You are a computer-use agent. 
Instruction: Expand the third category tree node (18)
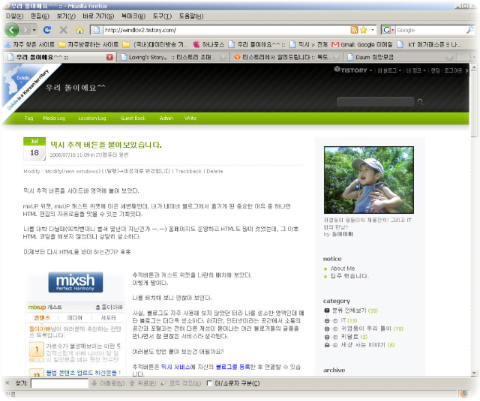click(x=327, y=329)
